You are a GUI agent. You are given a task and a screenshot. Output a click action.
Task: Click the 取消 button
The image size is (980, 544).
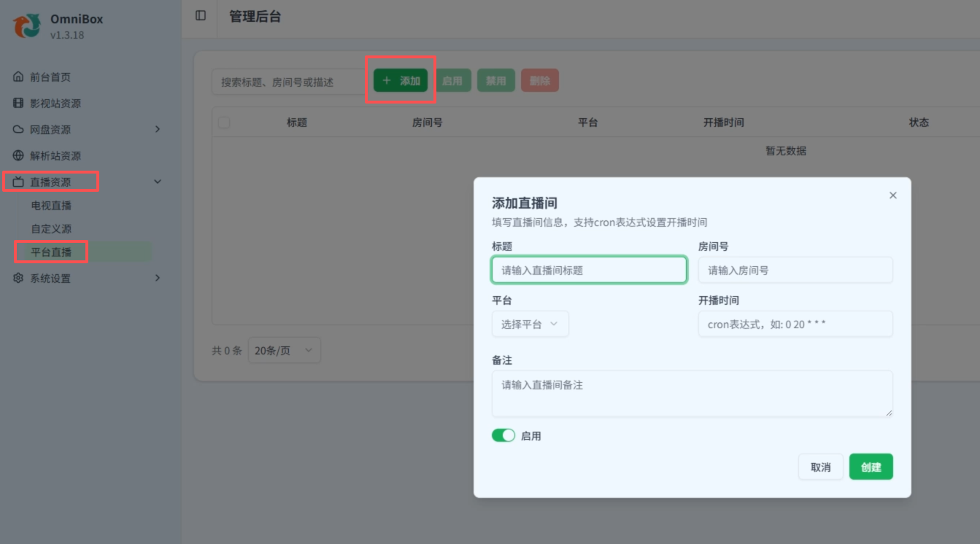tap(820, 467)
